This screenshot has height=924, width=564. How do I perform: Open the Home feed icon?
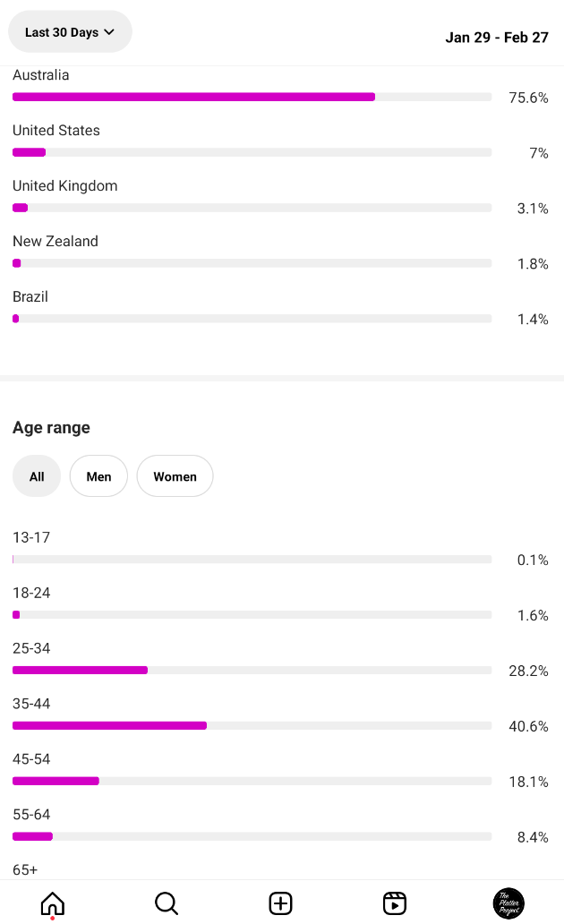click(53, 903)
